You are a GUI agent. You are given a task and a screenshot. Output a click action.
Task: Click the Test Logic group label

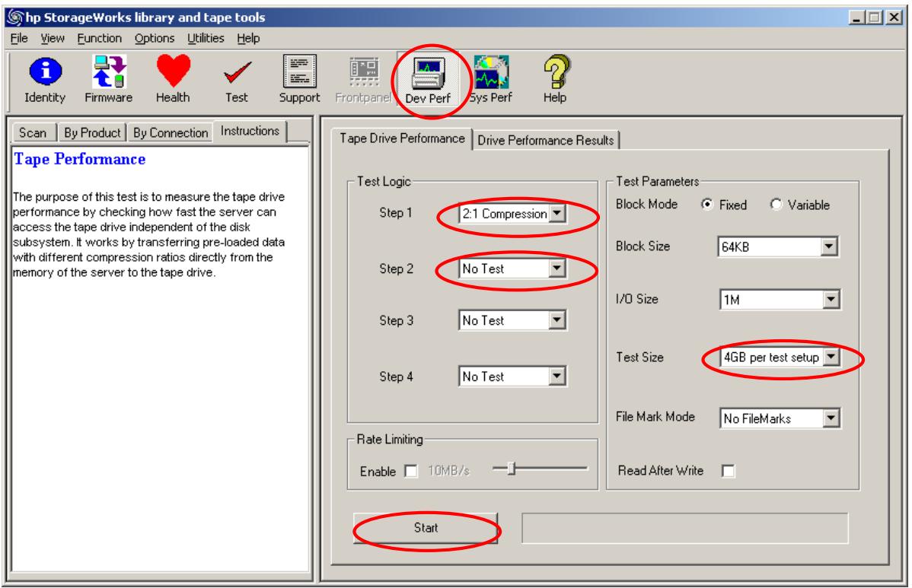click(384, 181)
